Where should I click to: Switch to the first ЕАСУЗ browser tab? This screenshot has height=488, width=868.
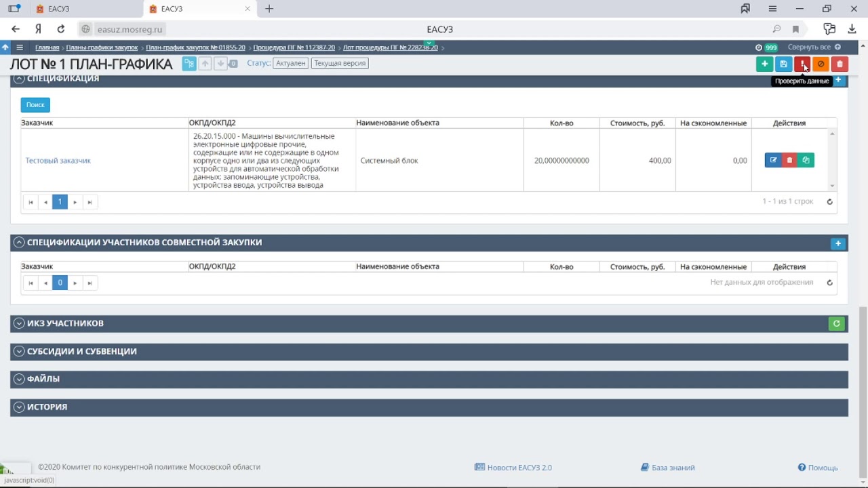coord(87,9)
